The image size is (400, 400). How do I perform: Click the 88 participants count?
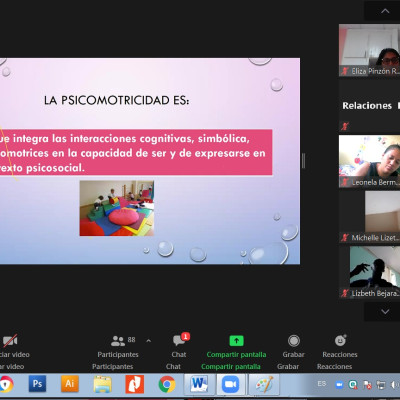click(131, 340)
